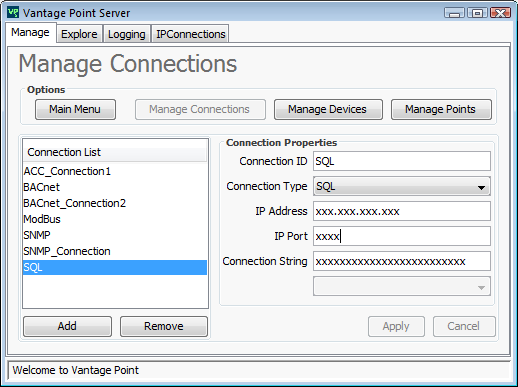
Task: Remove the selected connection
Action: 164,326
